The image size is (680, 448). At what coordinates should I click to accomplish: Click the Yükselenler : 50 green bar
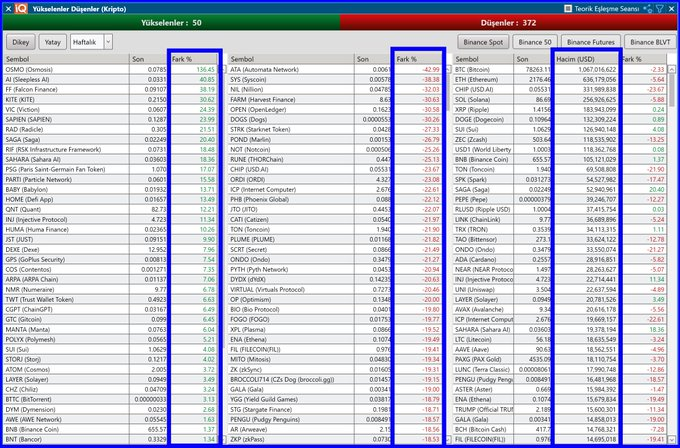coord(171,23)
